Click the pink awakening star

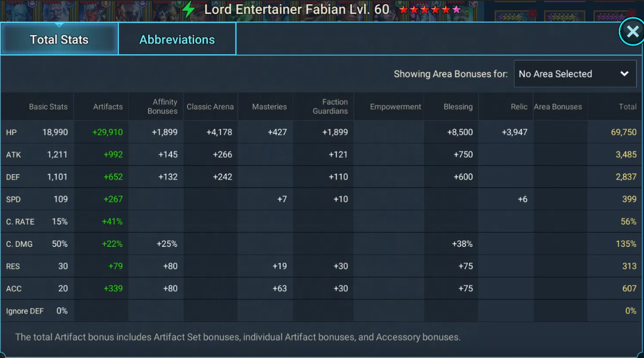[x=456, y=10]
